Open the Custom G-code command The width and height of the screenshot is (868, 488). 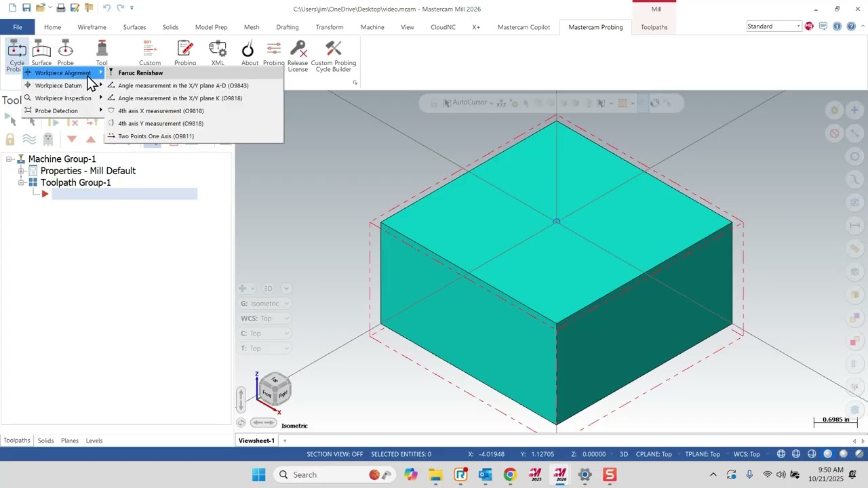click(150, 53)
